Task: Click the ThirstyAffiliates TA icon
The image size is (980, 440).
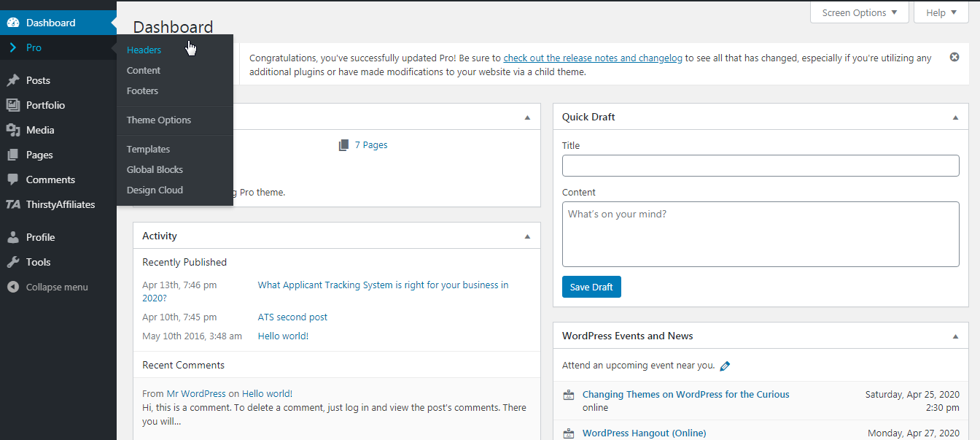Action: click(13, 204)
